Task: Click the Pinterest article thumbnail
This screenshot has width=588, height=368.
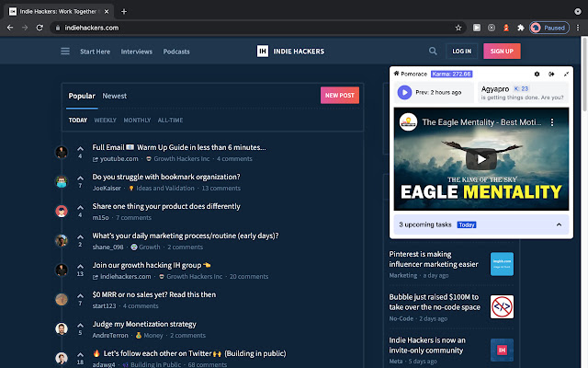Action: pos(502,264)
